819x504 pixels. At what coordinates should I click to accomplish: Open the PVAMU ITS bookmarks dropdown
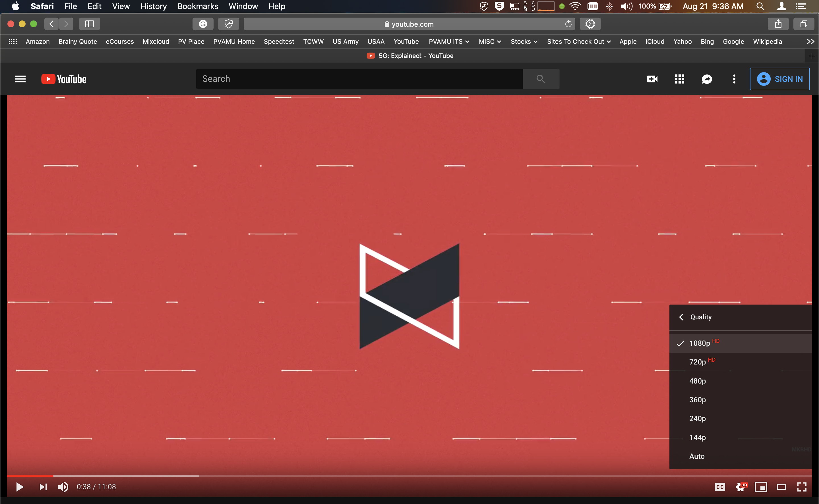pyautogui.click(x=449, y=42)
